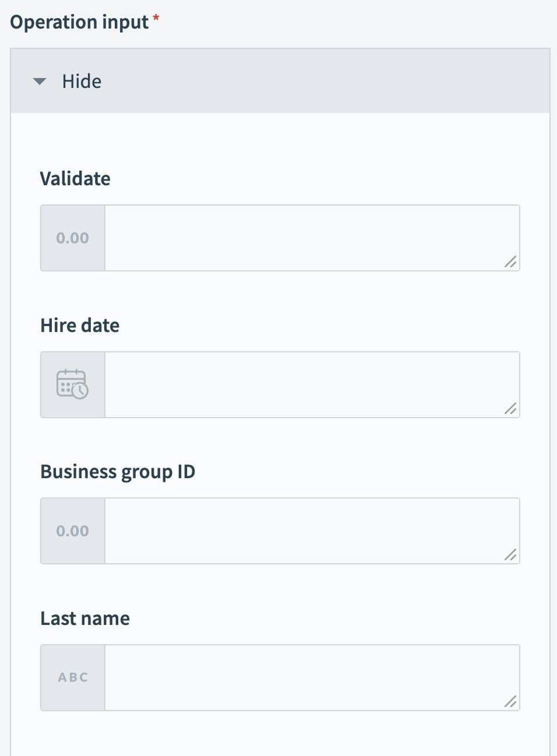Click the Last name field resize handle
Screen dimensions: 557x756
point(510,702)
